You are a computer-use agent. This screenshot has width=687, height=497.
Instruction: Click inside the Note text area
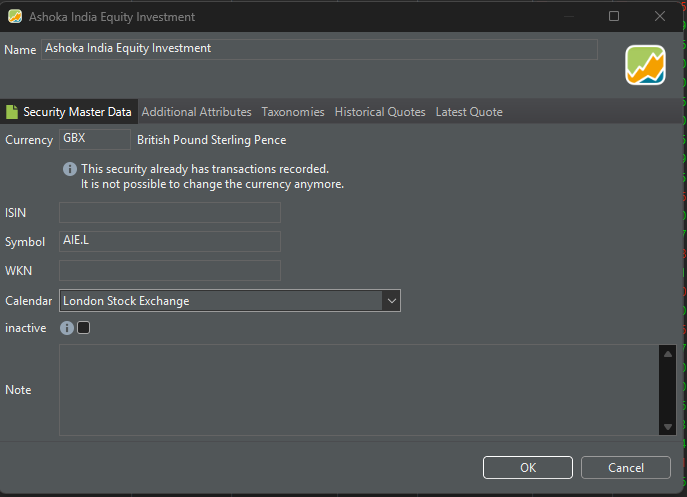pos(359,390)
